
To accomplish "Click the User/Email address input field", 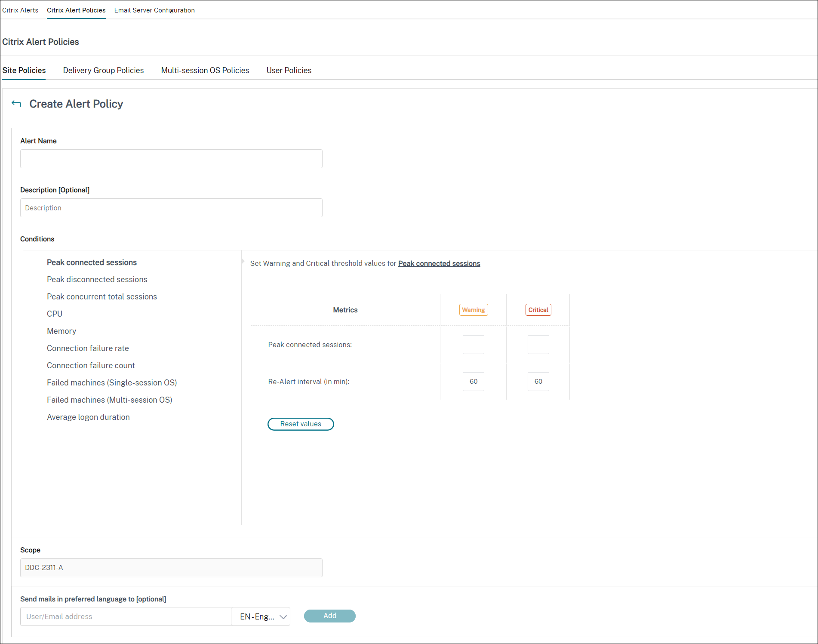I will 126,616.
